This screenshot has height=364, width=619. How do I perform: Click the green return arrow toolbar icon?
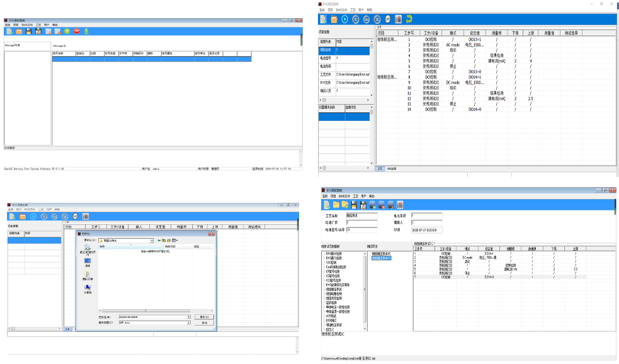click(x=409, y=20)
